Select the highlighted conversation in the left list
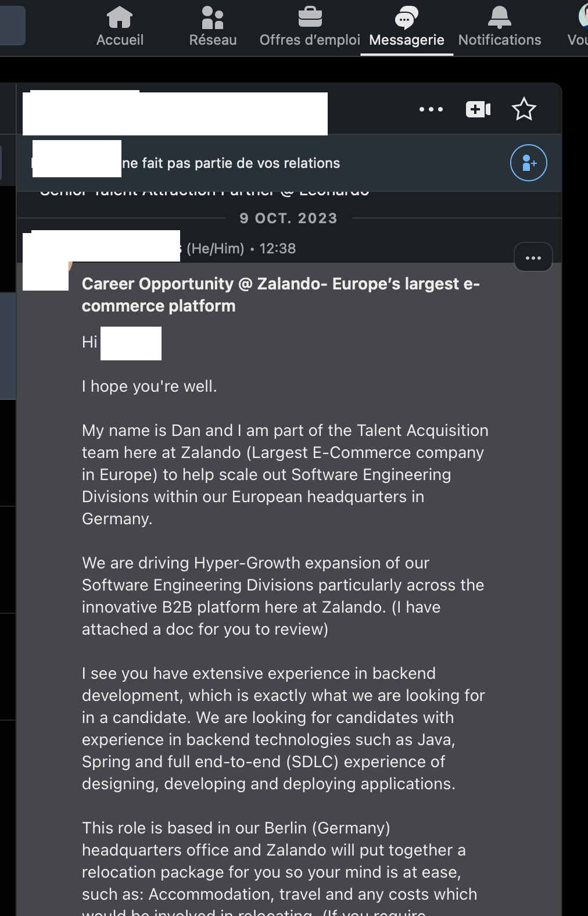Image resolution: width=588 pixels, height=916 pixels. click(8, 346)
